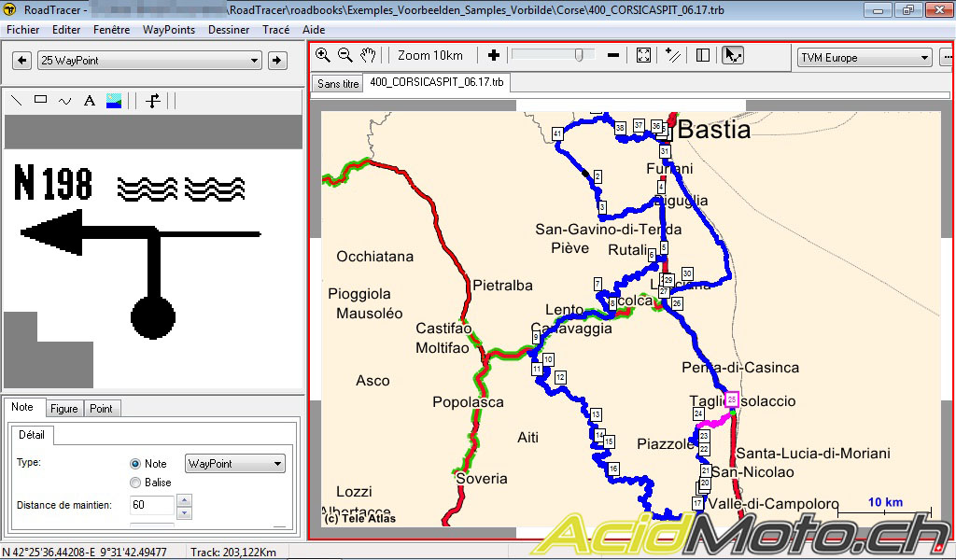Open the Fichier menu
Image resolution: width=956 pixels, height=560 pixels.
click(22, 30)
